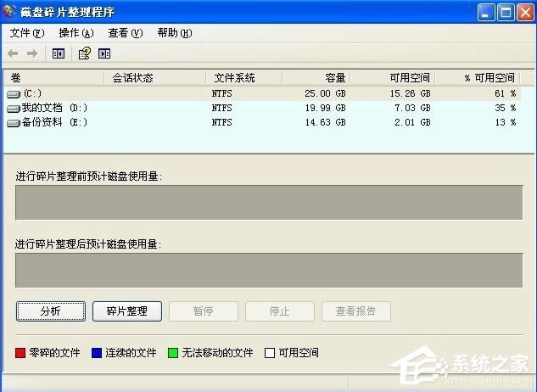The height and width of the screenshot is (392, 537).
Task: Select the 我的文档 (D:) drive icon
Action: click(x=14, y=108)
